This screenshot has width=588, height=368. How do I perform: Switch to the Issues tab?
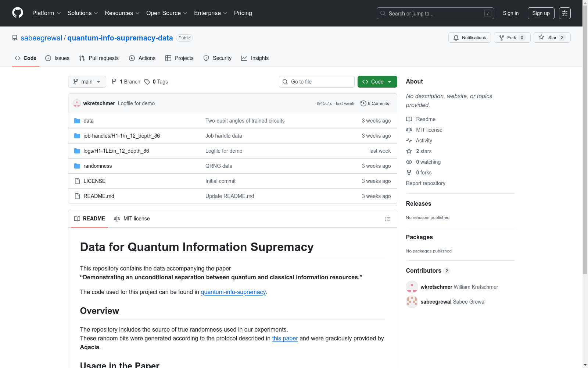point(57,58)
